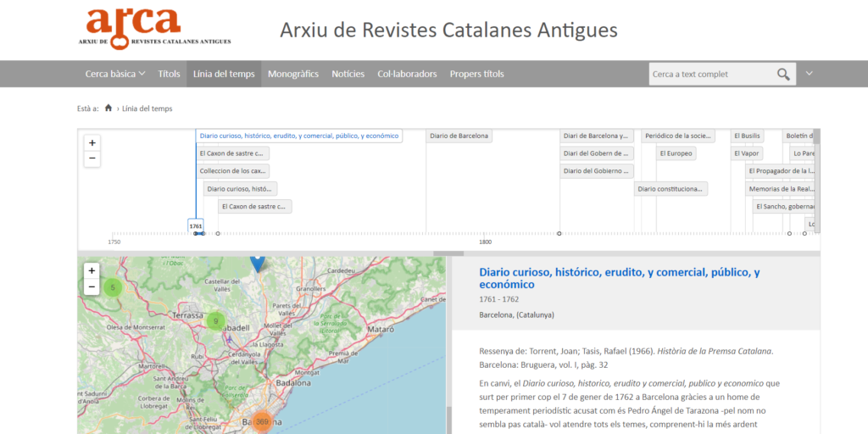Zoom in on the map
Viewport: 868px width, 434px height.
(92, 270)
